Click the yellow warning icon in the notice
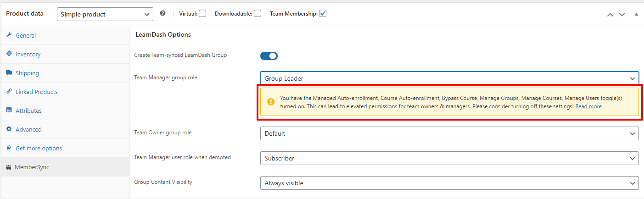644x199 pixels. (271, 102)
